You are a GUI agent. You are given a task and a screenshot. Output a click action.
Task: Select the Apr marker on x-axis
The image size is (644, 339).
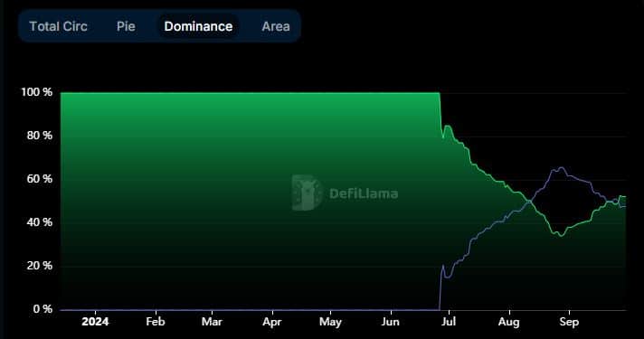(272, 322)
